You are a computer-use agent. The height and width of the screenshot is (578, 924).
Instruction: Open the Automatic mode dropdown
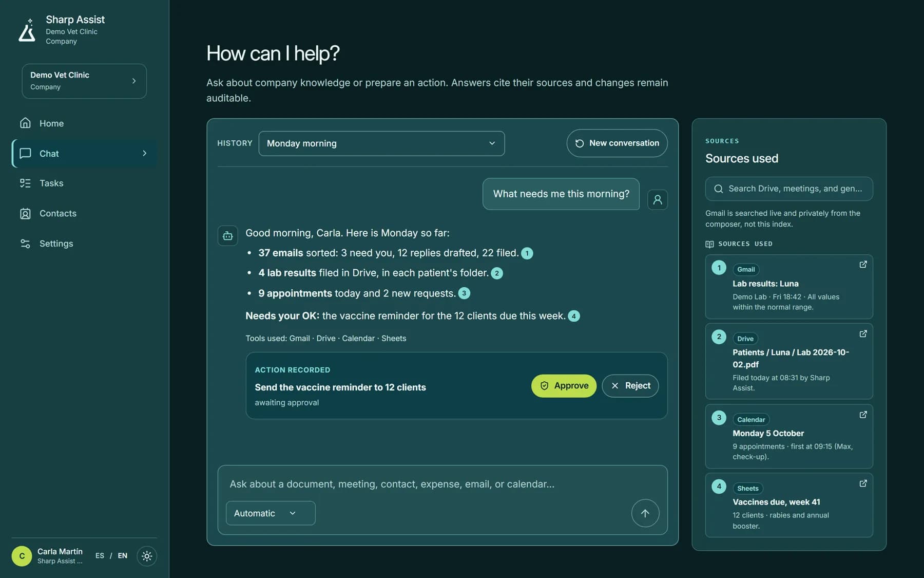(271, 513)
